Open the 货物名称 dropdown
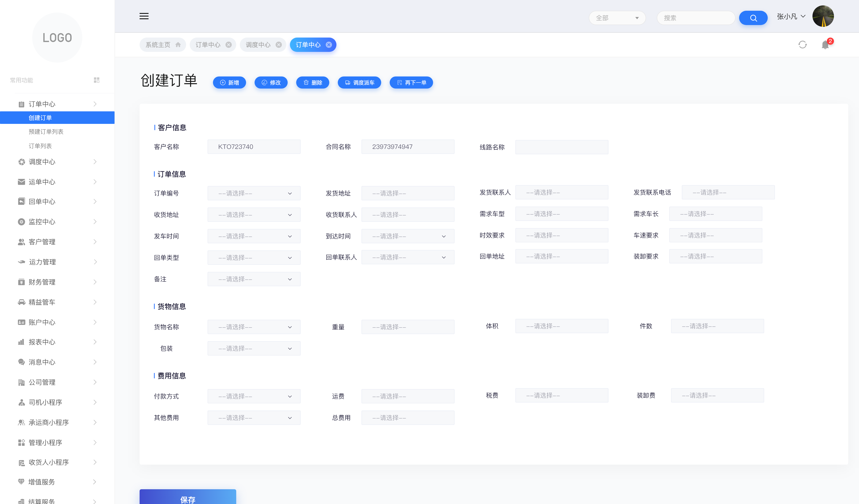 tap(254, 327)
